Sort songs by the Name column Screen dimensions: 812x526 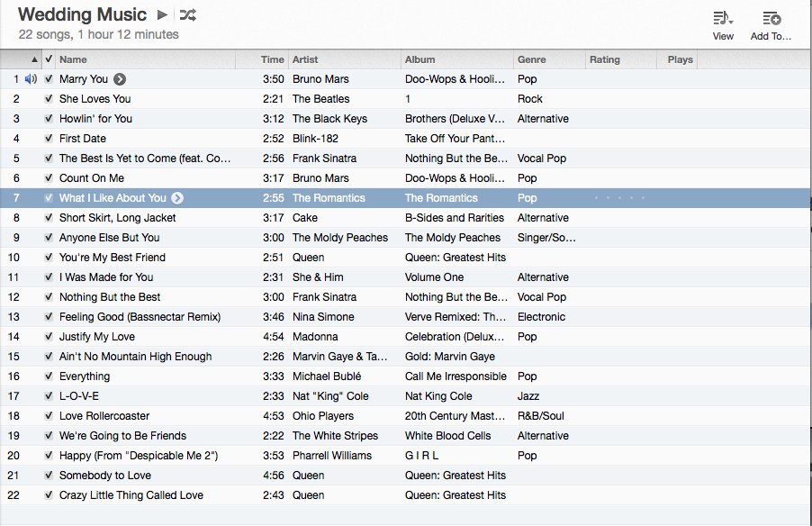pyautogui.click(x=146, y=59)
